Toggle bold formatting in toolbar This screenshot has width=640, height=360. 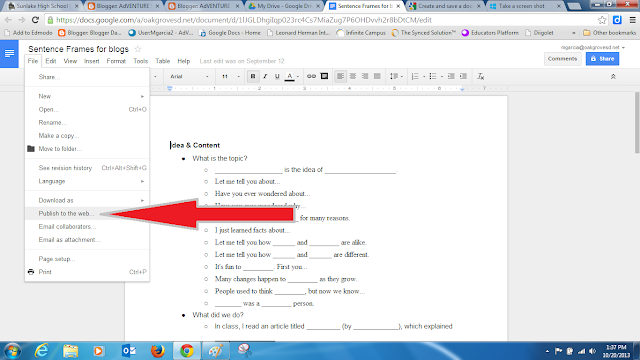(253, 76)
